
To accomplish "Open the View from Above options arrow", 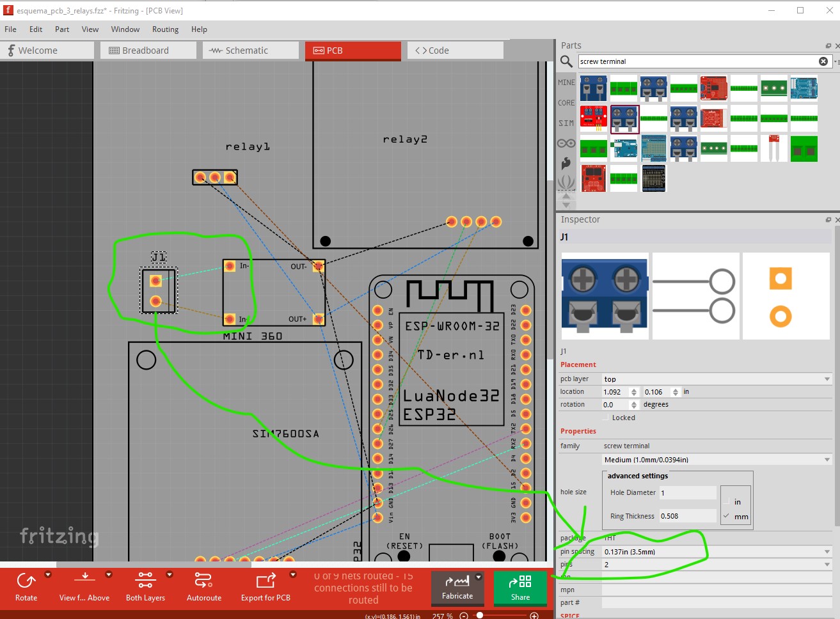I will (109, 575).
